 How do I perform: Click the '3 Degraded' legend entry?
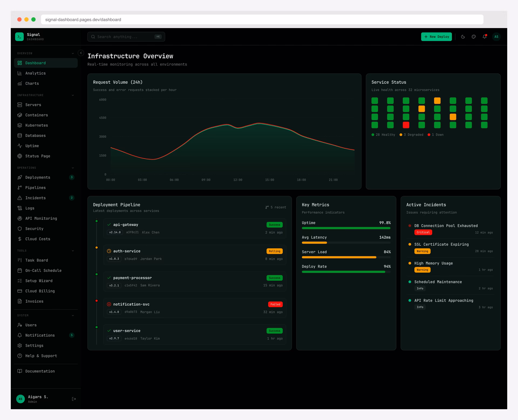411,135
